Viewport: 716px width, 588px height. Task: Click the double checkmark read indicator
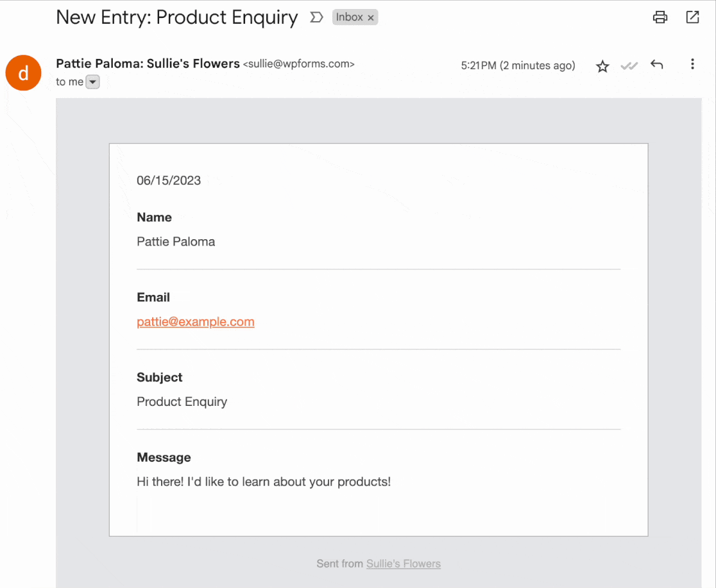[629, 65]
